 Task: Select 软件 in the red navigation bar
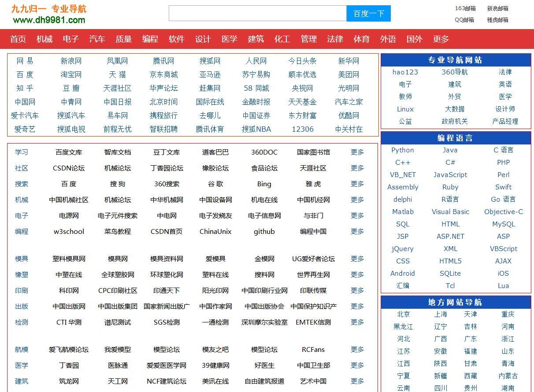[x=177, y=39]
